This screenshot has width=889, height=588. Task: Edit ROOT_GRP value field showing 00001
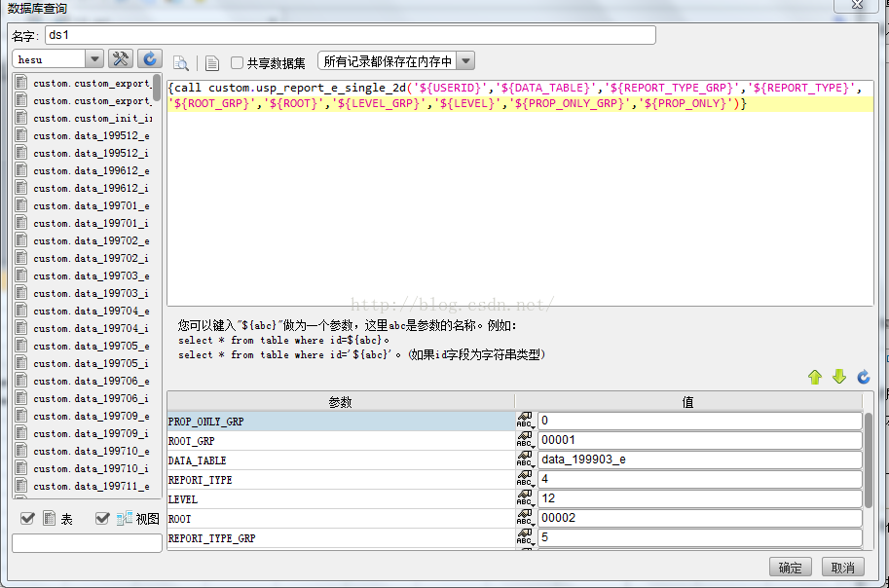(x=700, y=440)
